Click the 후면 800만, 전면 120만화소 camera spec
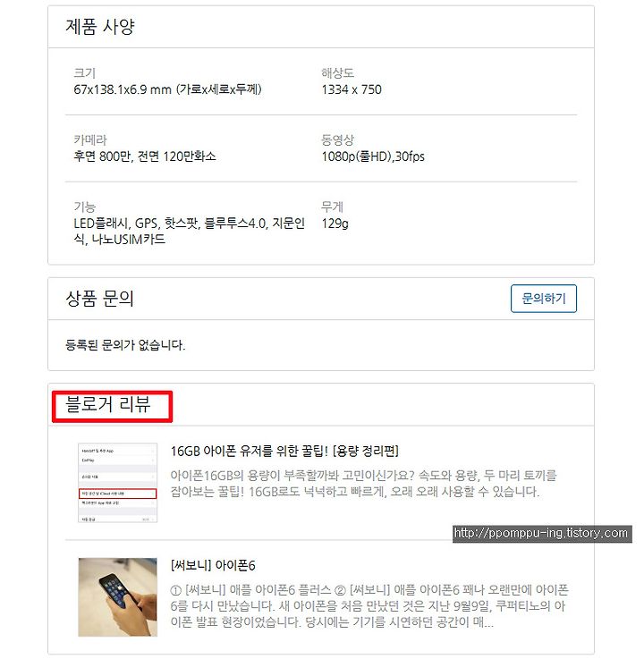Viewport: 644px width, 659px height. (145, 156)
